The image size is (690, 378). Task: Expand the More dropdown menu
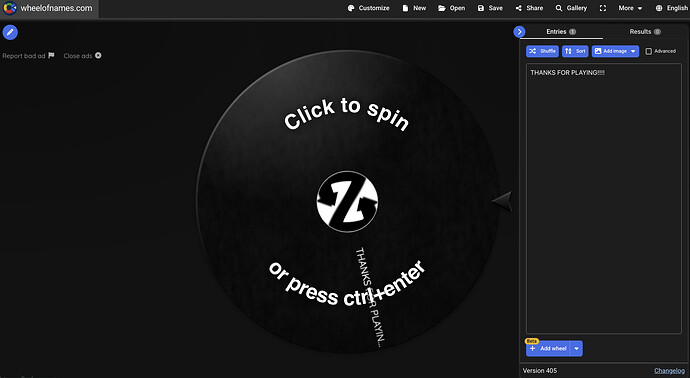click(630, 8)
